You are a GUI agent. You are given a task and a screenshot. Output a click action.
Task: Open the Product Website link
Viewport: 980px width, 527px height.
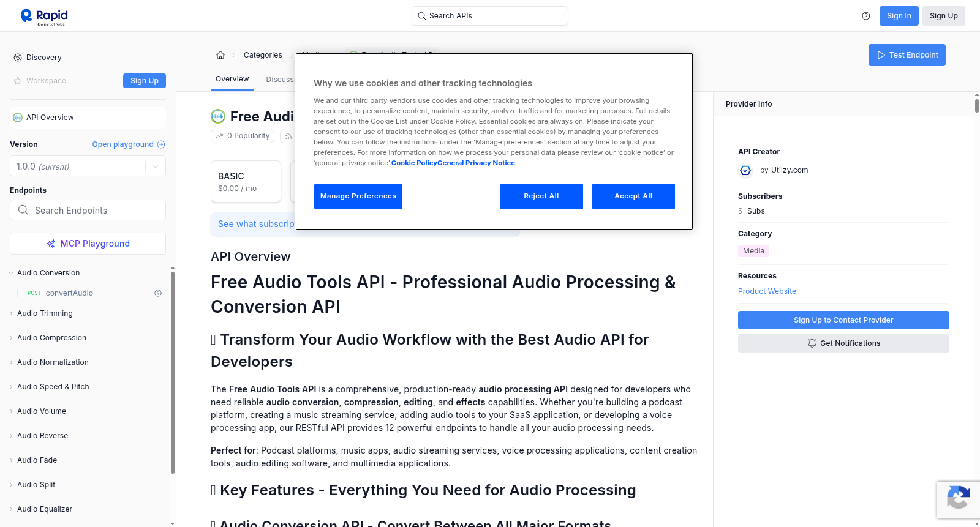pos(767,291)
